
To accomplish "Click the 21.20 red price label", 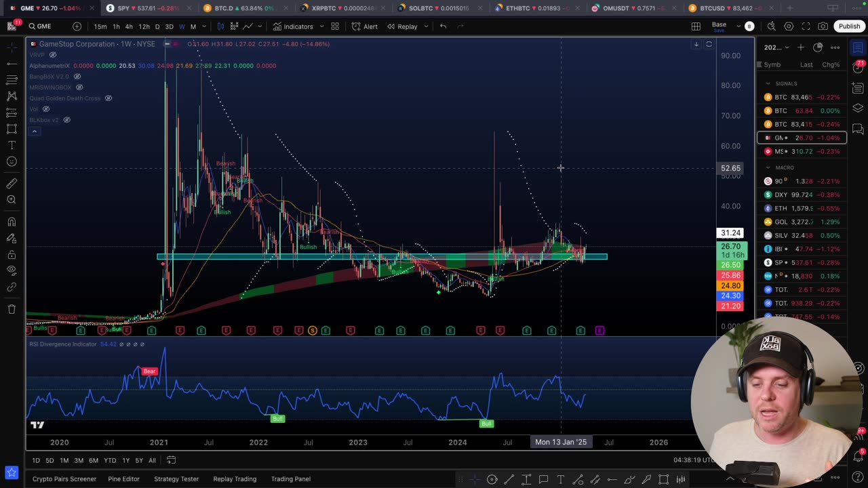I will point(731,306).
